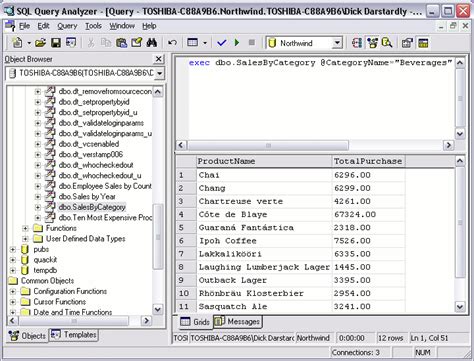Expand the Functions folder node

[25, 228]
